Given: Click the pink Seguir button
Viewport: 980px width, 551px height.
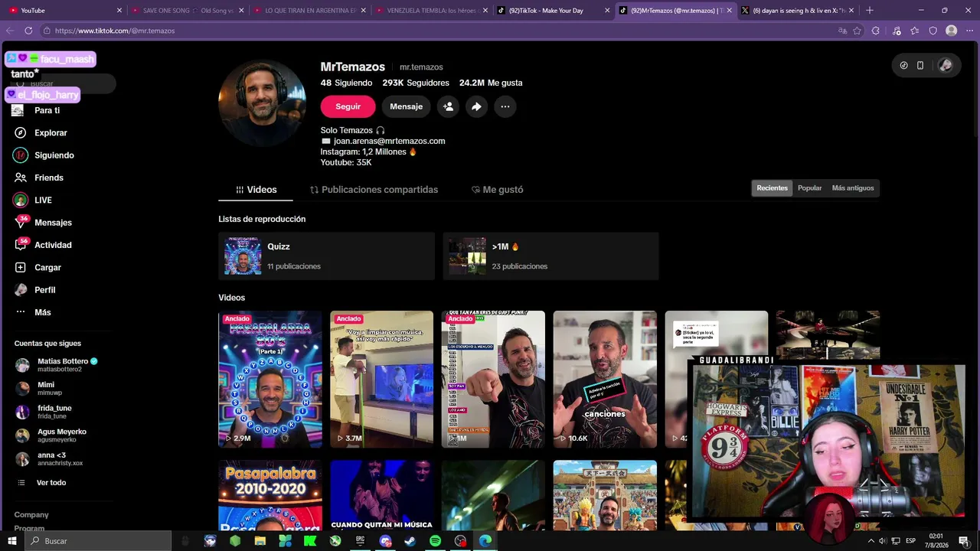Looking at the screenshot, I should pos(348,106).
